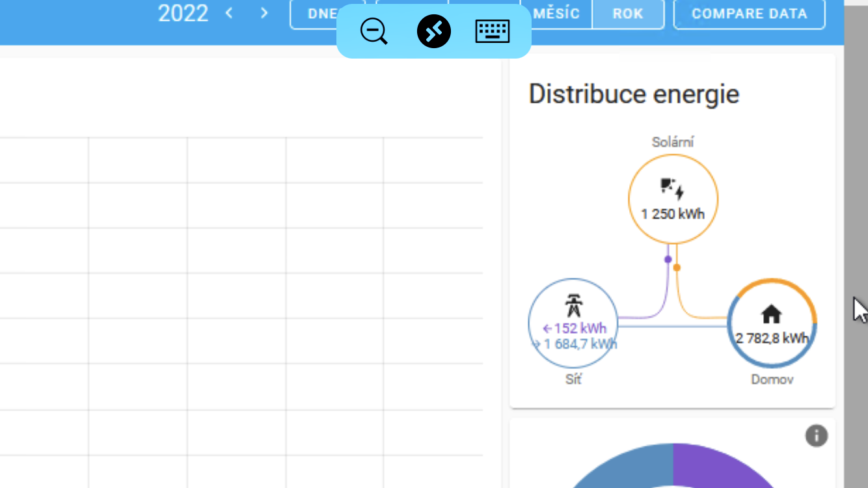Go to previous year with left chevron

point(229,13)
